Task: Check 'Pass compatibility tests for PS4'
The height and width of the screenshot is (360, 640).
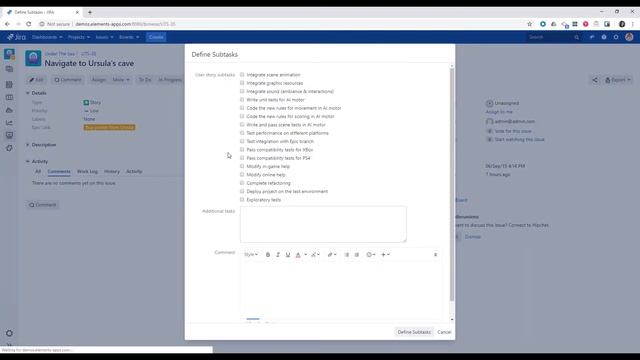Action: click(242, 158)
